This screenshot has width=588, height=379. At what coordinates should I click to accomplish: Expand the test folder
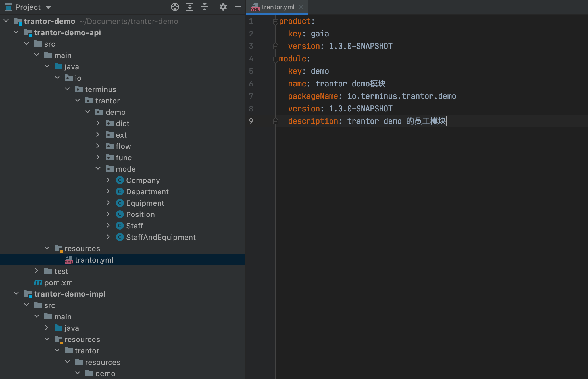[x=37, y=271]
